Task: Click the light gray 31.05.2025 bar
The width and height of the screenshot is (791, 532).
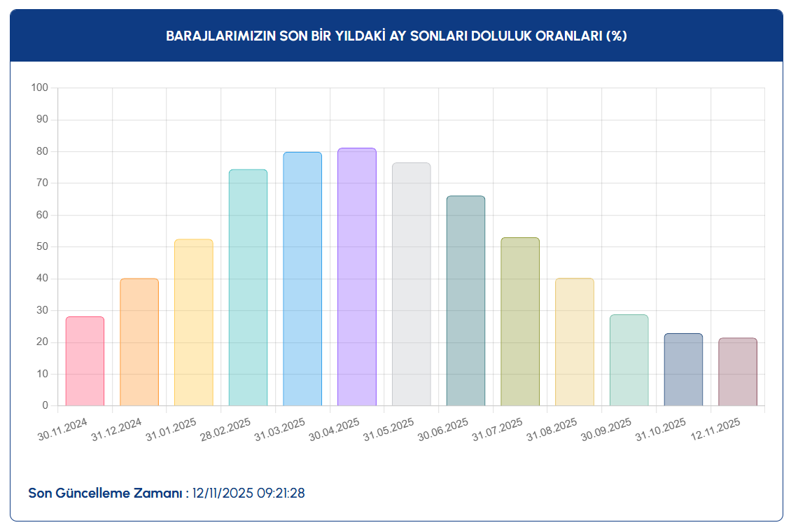Action: (x=412, y=284)
